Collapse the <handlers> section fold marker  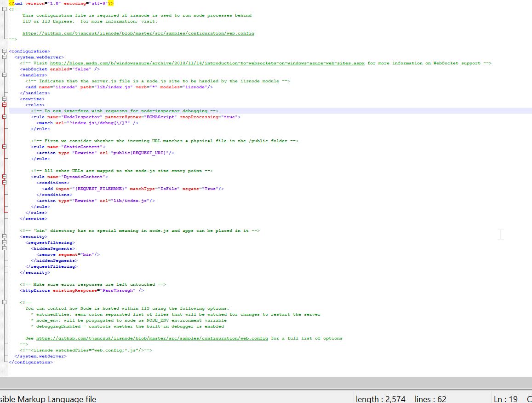tap(5, 75)
